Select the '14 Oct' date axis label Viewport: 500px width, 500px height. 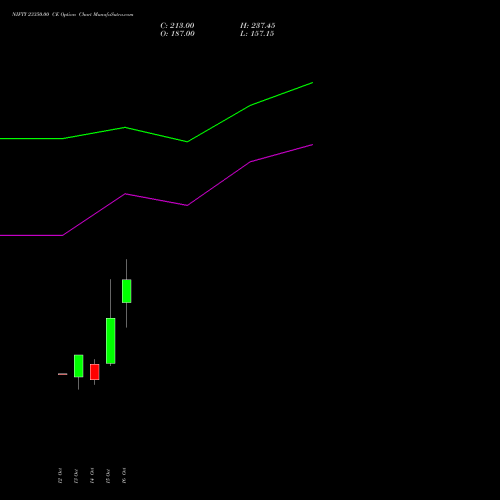[x=92, y=476]
